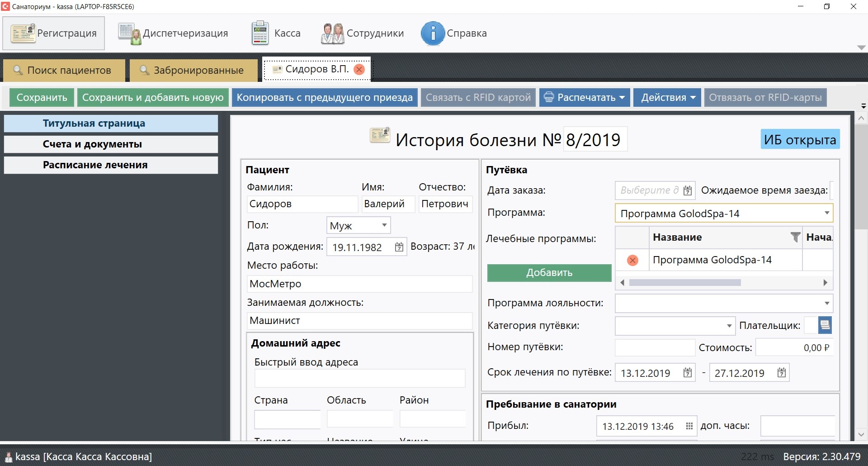Remove Программа GolodSpa-14 from treatment programs
The width and height of the screenshot is (868, 466).
pos(632,260)
